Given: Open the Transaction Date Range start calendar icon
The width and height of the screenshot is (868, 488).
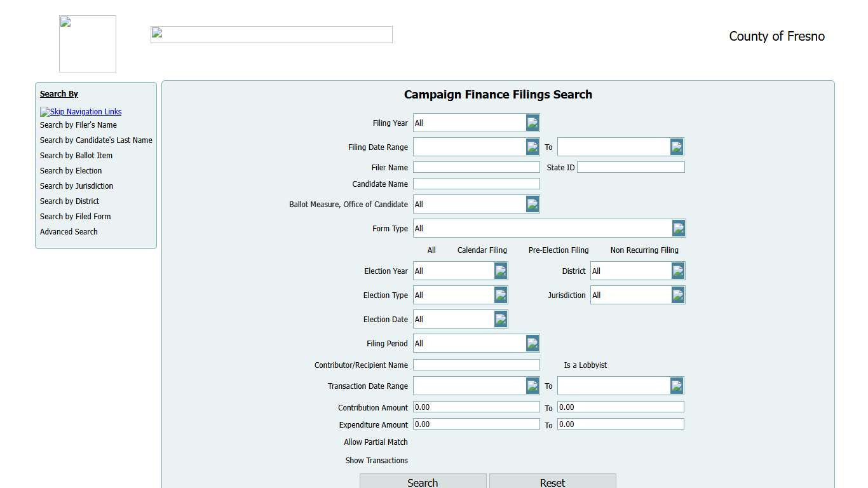Looking at the screenshot, I should click(532, 386).
